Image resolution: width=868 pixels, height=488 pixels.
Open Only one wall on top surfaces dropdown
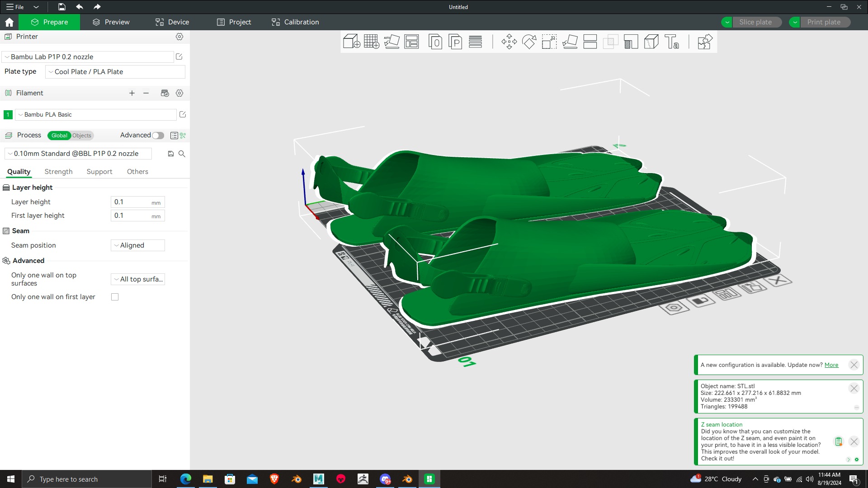tap(138, 279)
